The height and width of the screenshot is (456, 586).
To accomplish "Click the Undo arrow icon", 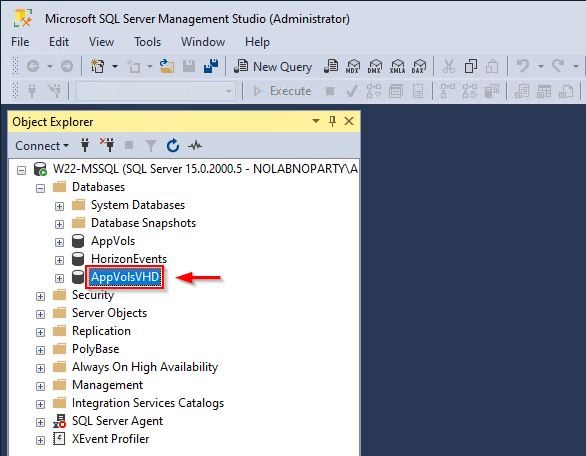I will click(x=522, y=67).
